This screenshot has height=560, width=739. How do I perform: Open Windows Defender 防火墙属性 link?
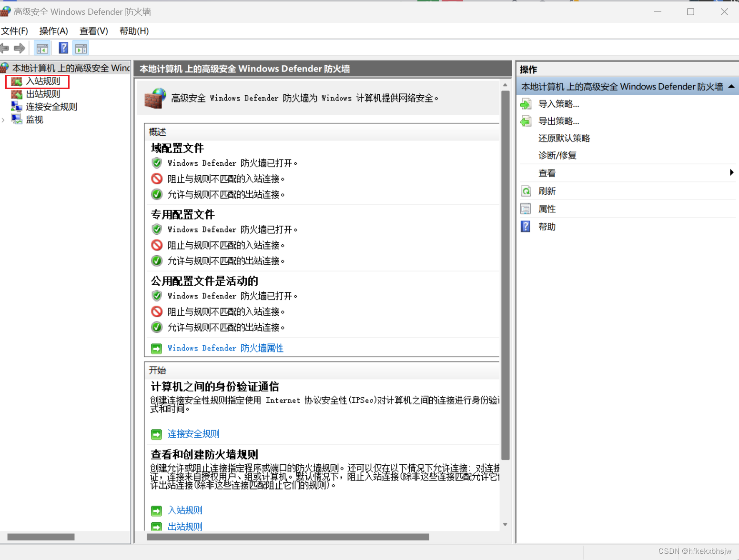click(225, 348)
